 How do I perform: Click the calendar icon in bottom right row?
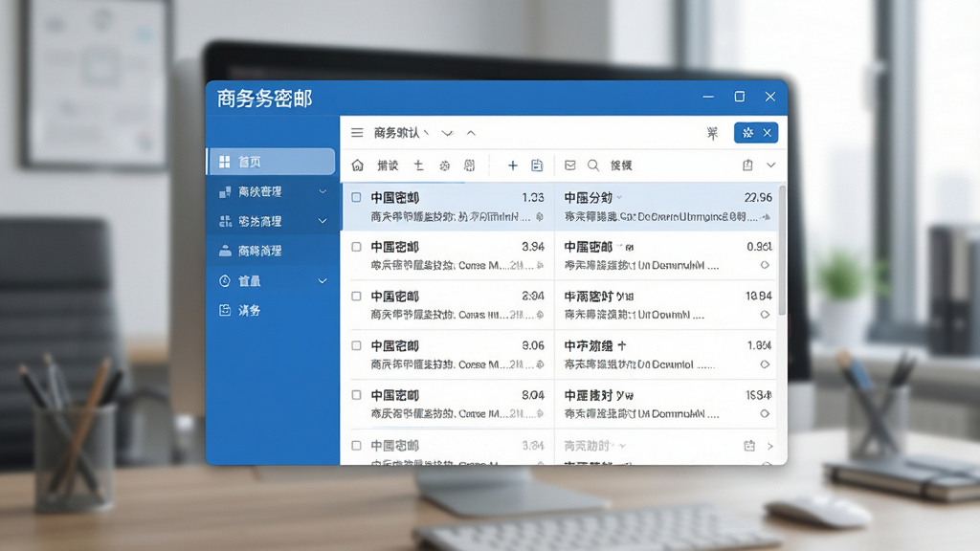pyautogui.click(x=749, y=446)
